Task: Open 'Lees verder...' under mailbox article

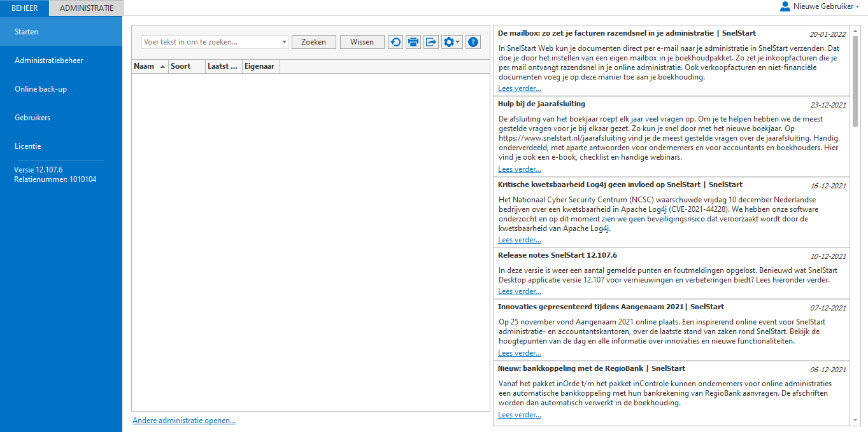Action: (x=520, y=88)
